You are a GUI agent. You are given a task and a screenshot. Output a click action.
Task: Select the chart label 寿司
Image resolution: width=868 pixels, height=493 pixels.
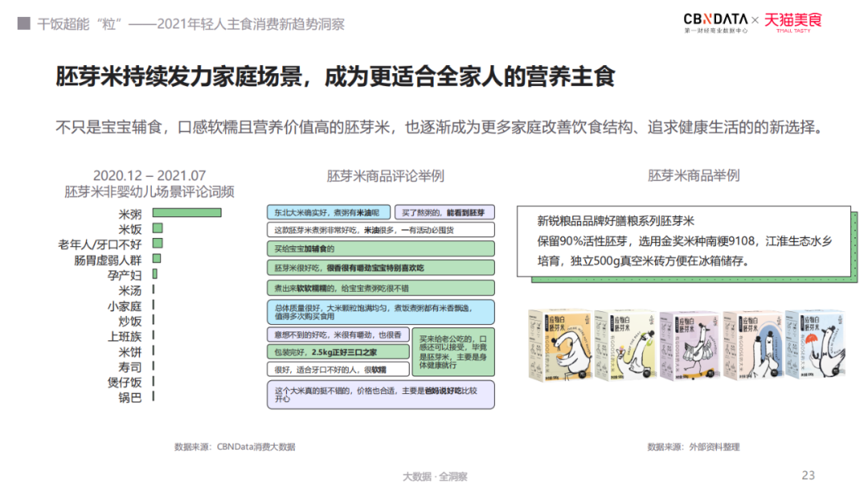tap(130, 367)
